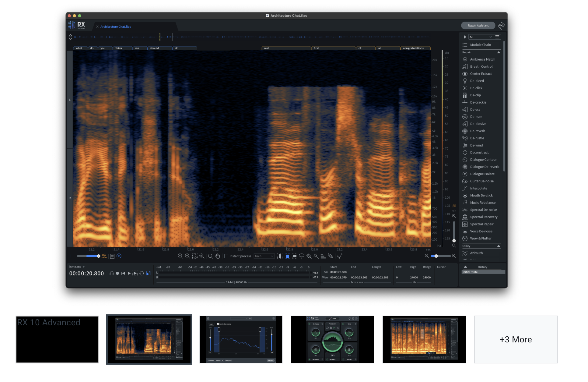Screen dimensions: 588x382
Task: Click the De-click module icon
Action: pos(464,87)
